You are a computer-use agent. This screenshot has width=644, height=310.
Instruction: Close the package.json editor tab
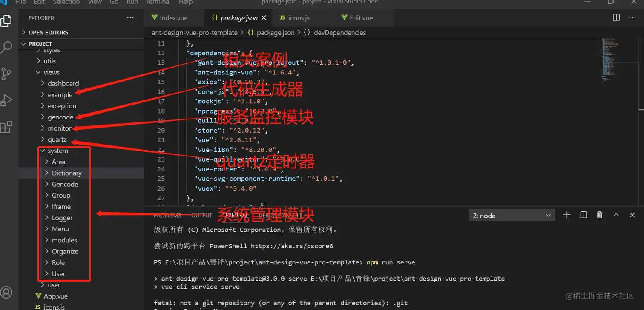click(264, 18)
